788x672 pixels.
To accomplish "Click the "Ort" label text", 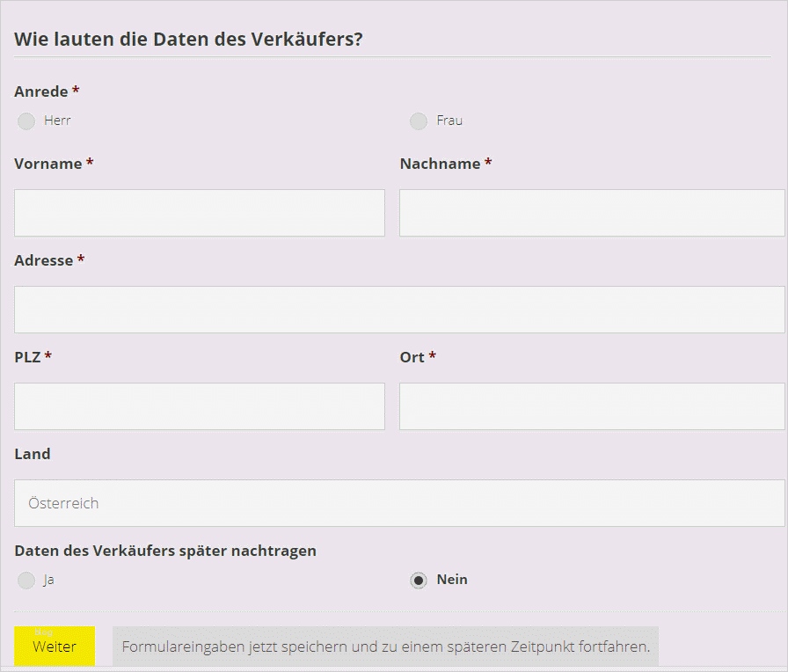I will pyautogui.click(x=412, y=357).
